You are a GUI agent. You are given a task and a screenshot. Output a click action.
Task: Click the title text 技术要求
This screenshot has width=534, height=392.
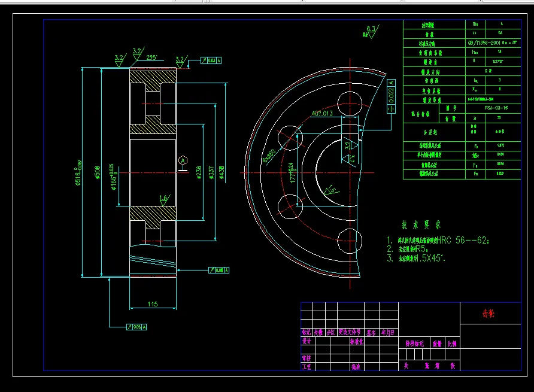pos(421,225)
